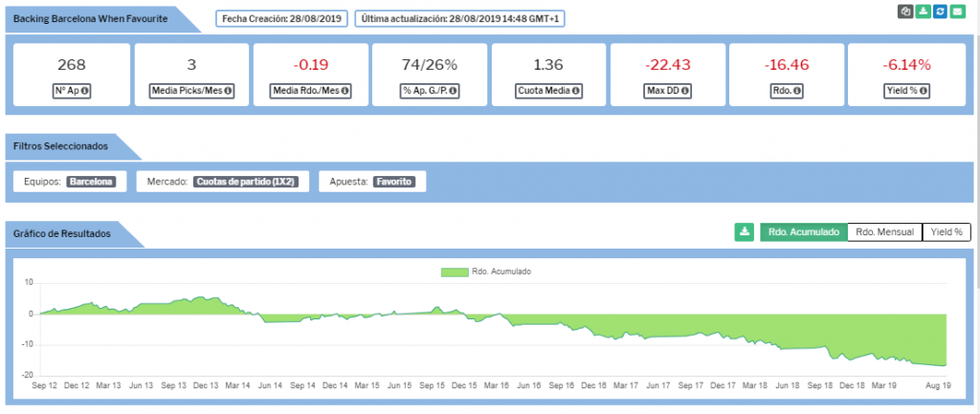Click the % Ap. G./P. stat label

click(425, 93)
